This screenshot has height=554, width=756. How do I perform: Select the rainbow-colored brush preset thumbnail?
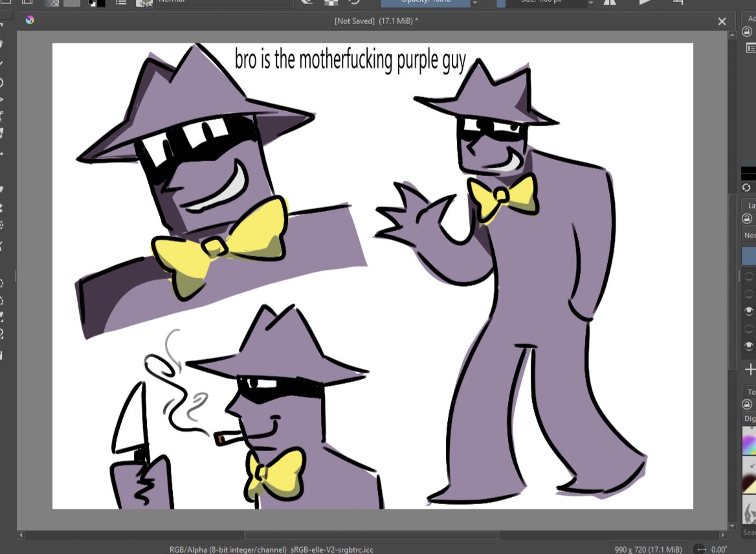click(749, 441)
